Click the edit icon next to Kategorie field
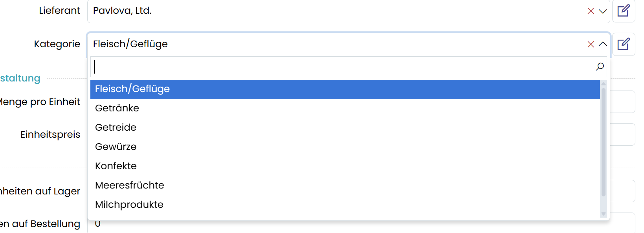This screenshot has width=644, height=233. (624, 44)
